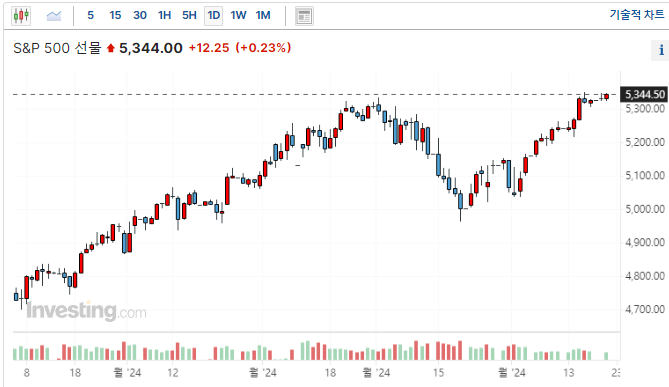The width and height of the screenshot is (669, 387).
Task: Select the 30 minute interval
Action: (140, 15)
